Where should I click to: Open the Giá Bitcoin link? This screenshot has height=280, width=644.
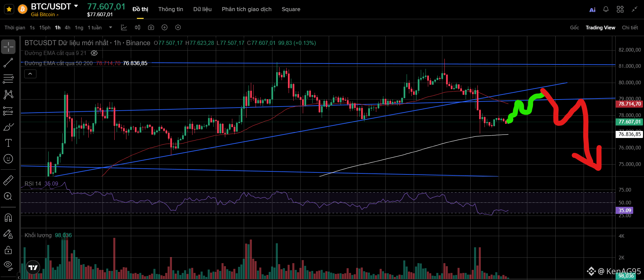coord(45,15)
